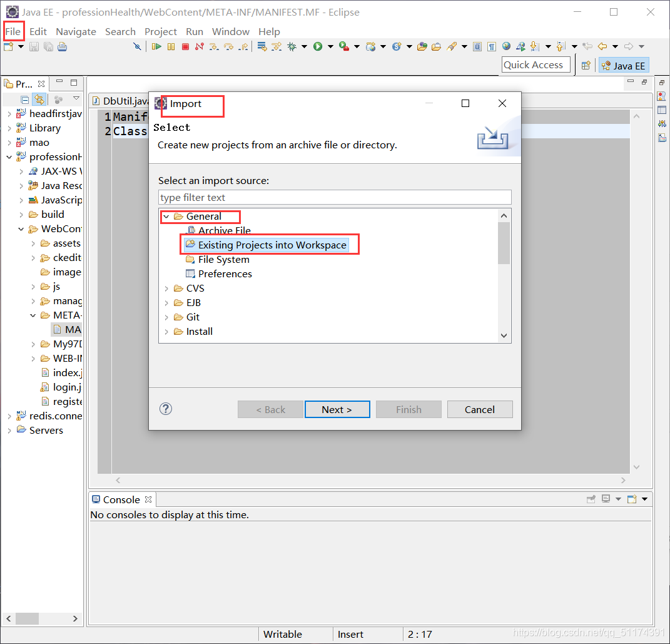Open the Project Explorer view menu triangle
Viewport: 670px width, 644px height.
point(76,99)
